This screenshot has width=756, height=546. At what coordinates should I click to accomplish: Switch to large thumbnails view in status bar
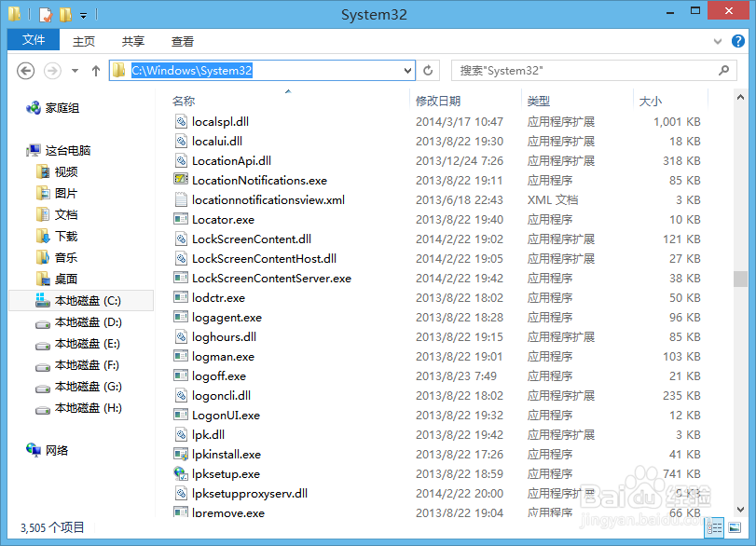point(733,527)
